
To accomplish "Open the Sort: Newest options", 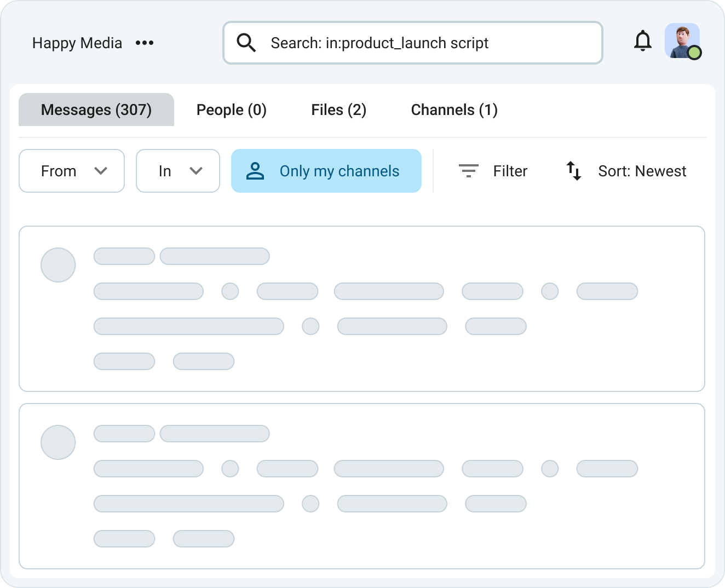I will click(642, 171).
